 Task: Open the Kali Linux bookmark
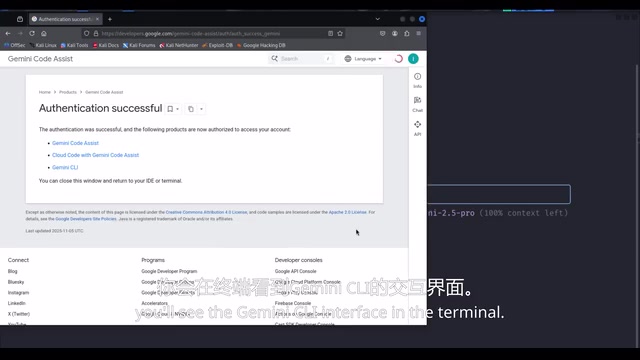click(43, 45)
